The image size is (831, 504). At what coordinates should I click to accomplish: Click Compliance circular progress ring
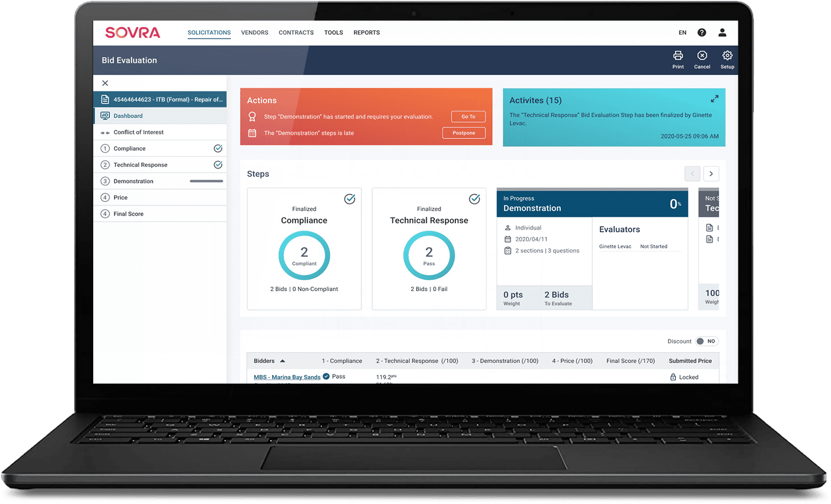(304, 256)
